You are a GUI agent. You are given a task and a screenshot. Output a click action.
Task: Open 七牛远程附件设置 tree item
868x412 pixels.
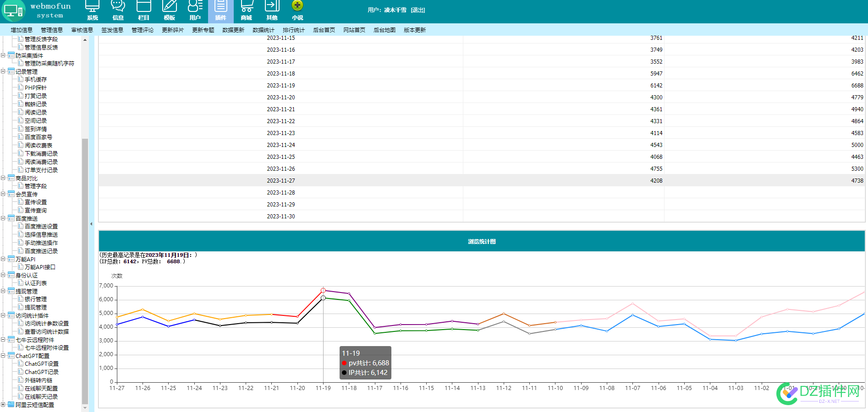(x=47, y=347)
